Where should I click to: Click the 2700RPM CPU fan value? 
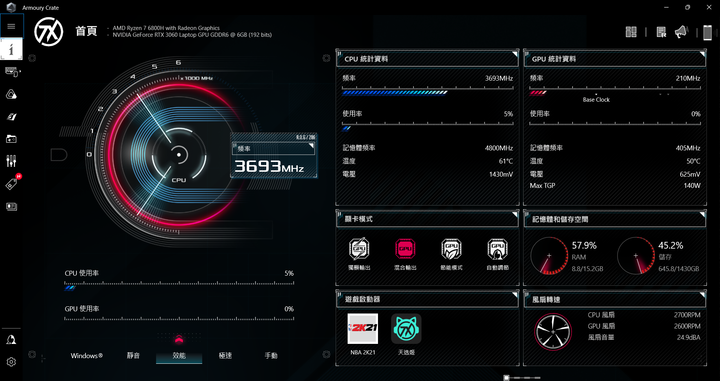coord(687,315)
